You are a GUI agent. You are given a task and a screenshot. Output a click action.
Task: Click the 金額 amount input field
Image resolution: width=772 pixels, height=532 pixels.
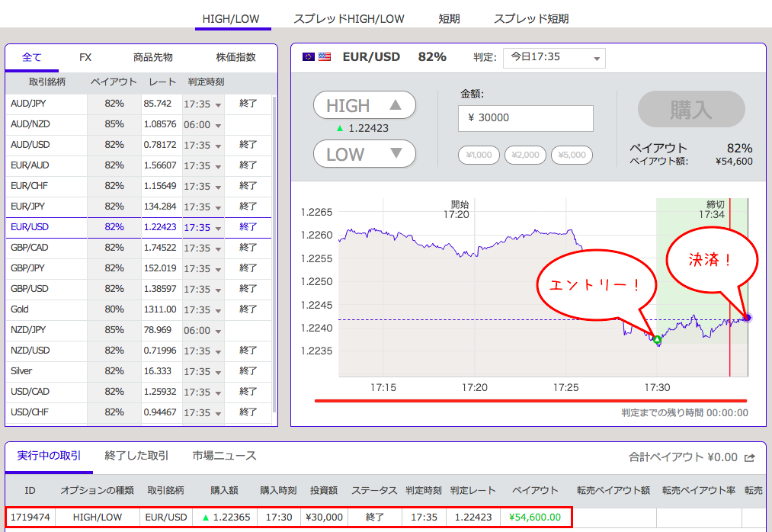[525, 118]
